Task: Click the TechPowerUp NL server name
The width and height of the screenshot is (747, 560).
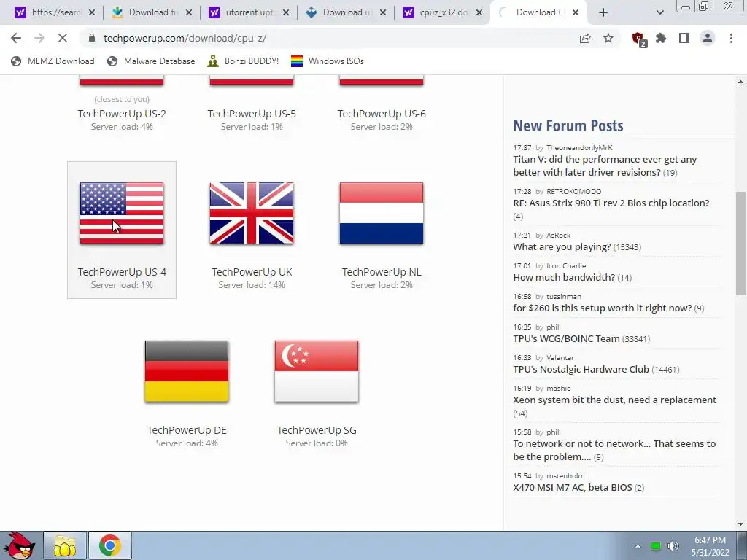Action: [x=382, y=272]
